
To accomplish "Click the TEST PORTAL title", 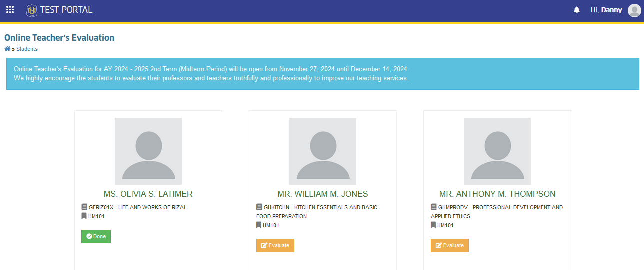I will (x=66, y=10).
